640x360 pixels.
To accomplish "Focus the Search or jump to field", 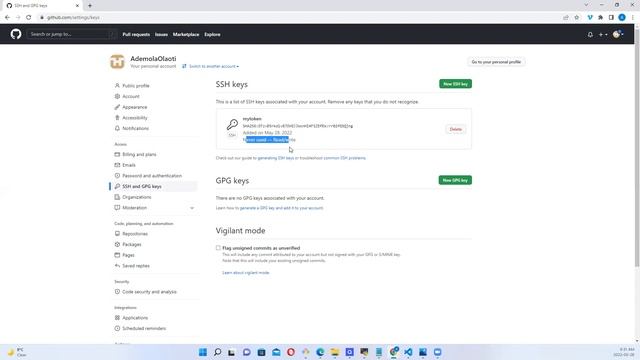I will (x=71, y=34).
